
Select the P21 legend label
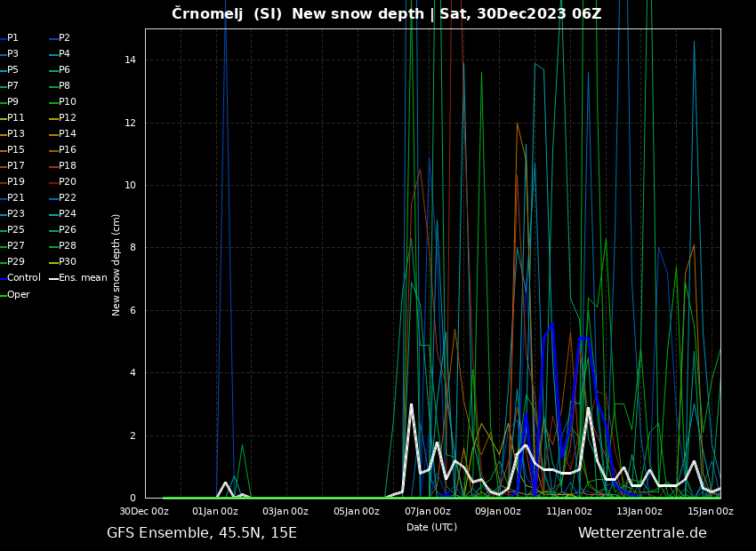point(16,198)
